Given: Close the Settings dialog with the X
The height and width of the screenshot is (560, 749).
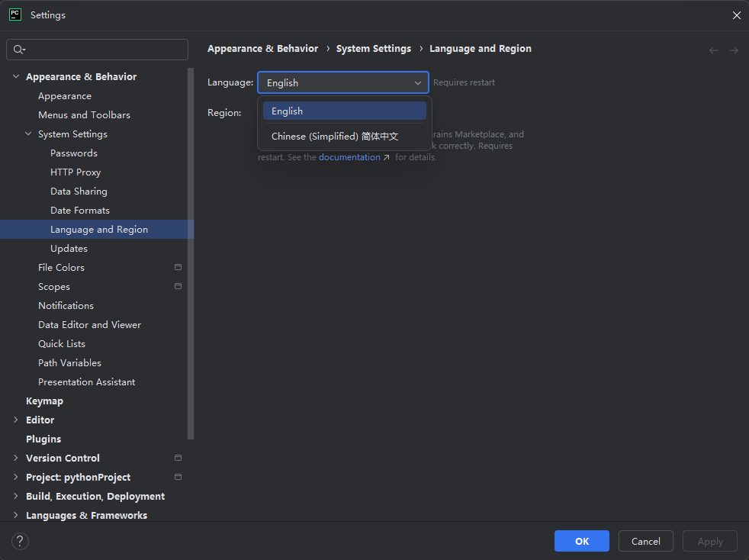Looking at the screenshot, I should coord(737,15).
